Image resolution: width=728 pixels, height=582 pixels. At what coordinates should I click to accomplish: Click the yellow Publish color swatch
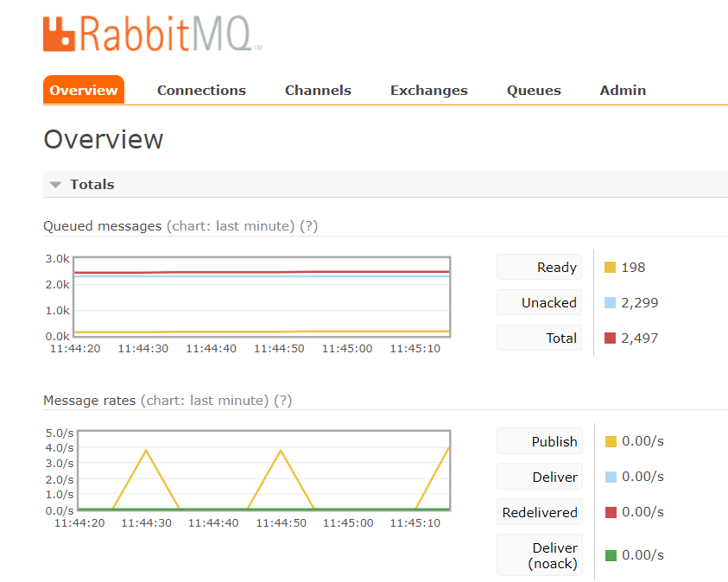click(x=611, y=441)
